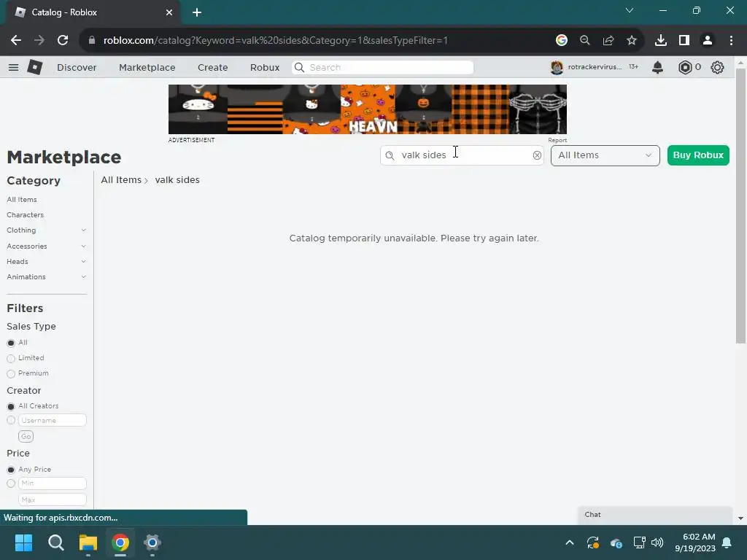
Task: Bookmark this page with the star icon
Action: click(x=631, y=41)
